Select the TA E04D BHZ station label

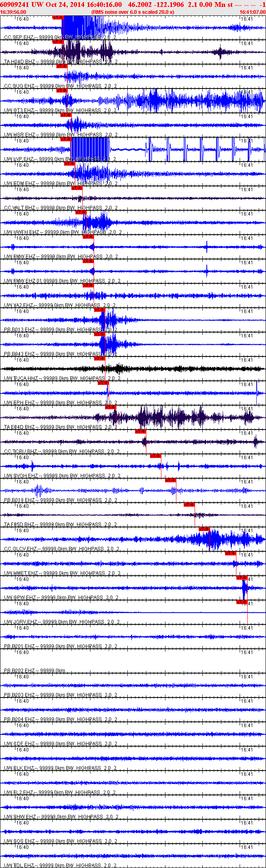(x=60, y=427)
